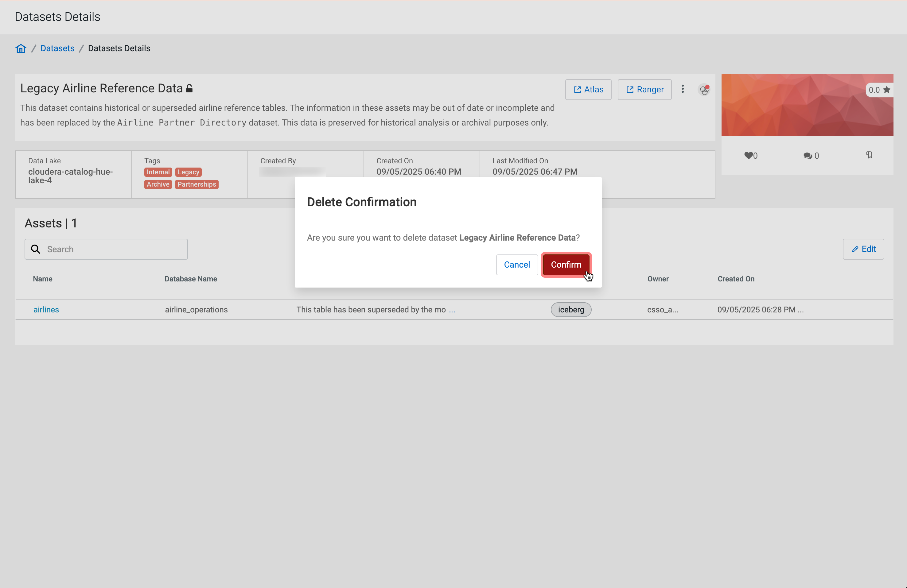Click the search magnifier icon
Image resolution: width=907 pixels, height=588 pixels.
[x=35, y=249]
